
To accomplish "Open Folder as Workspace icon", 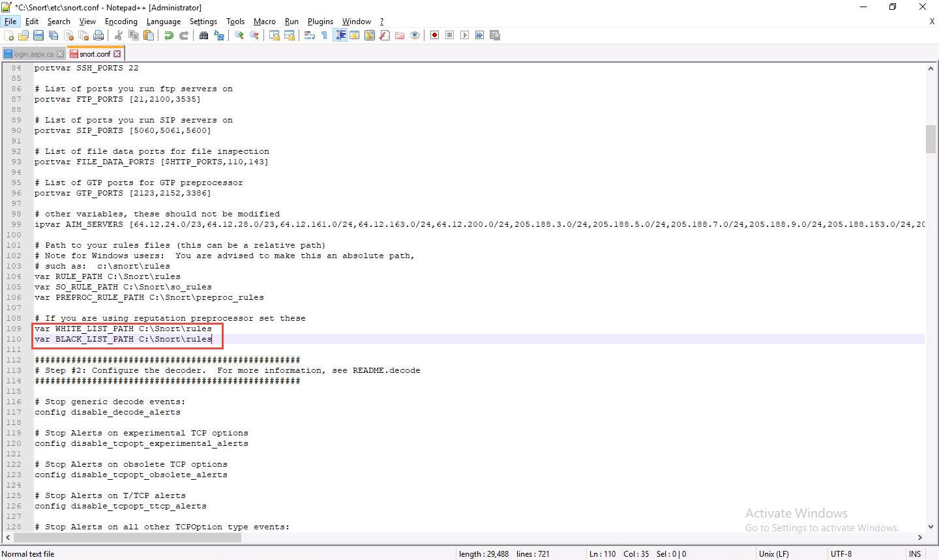I will pos(400,35).
